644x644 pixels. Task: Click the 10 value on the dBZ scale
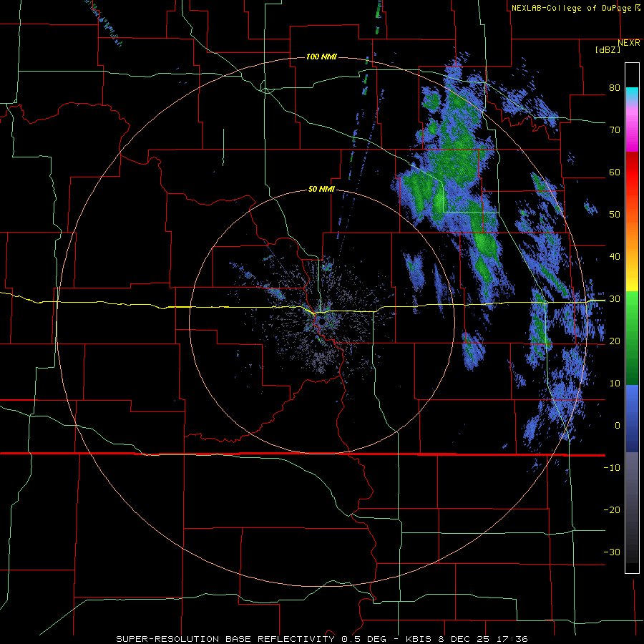pyautogui.click(x=615, y=384)
